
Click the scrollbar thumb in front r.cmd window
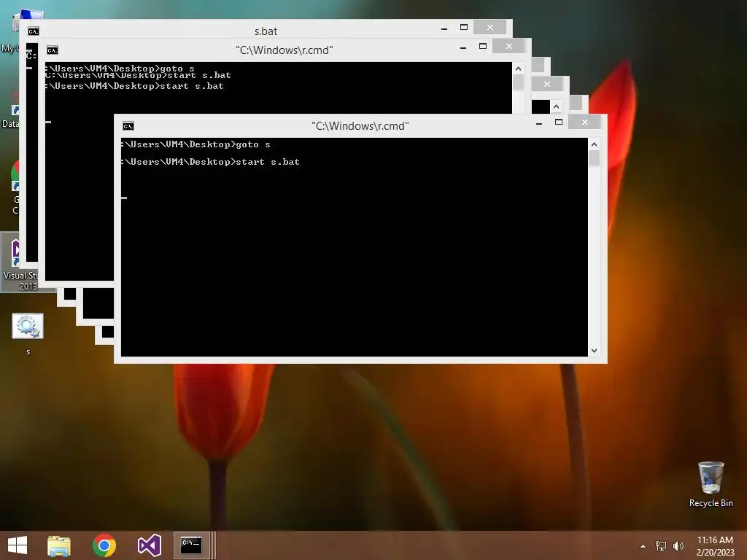[594, 158]
